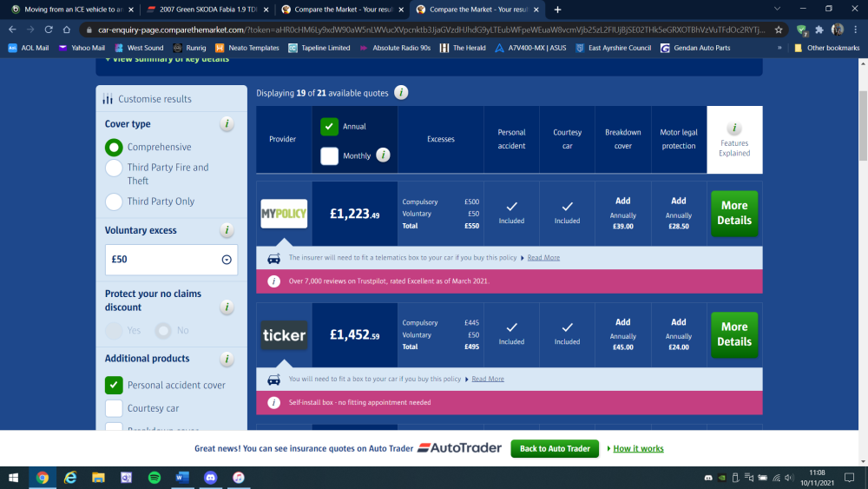
Task: Select Comprehensive cover type
Action: pyautogui.click(x=114, y=148)
